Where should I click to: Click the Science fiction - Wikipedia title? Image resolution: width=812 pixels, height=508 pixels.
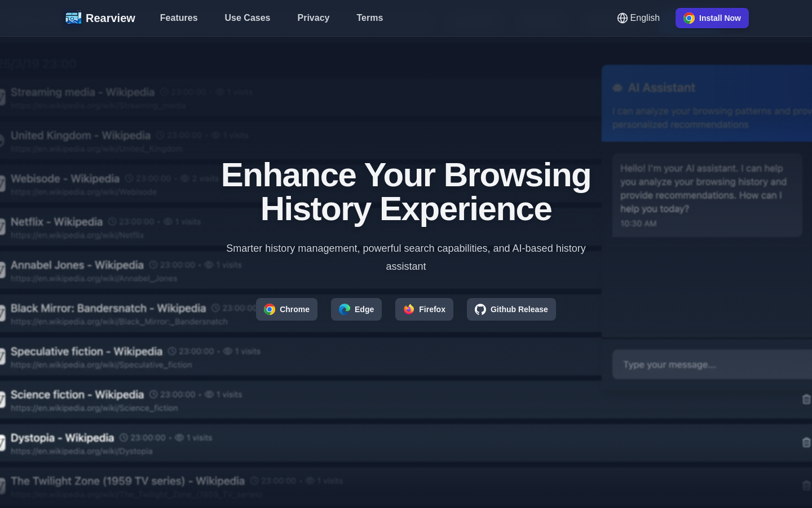pyautogui.click(x=77, y=395)
